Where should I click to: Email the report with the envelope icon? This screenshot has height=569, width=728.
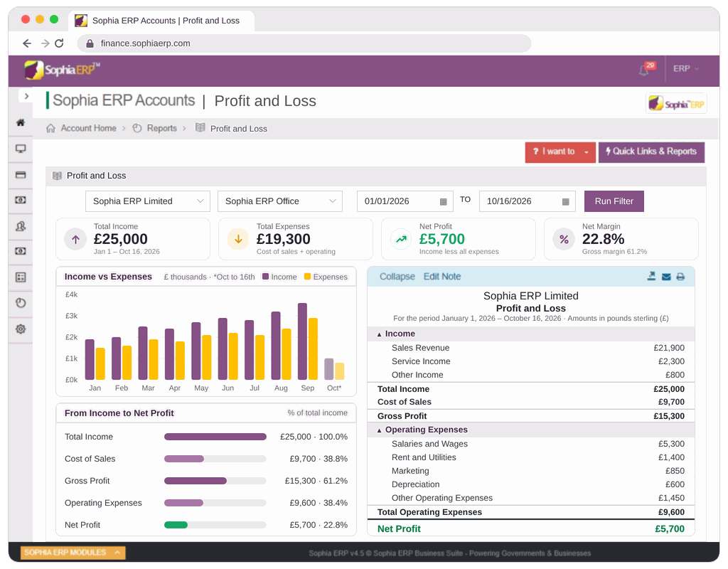click(x=666, y=277)
